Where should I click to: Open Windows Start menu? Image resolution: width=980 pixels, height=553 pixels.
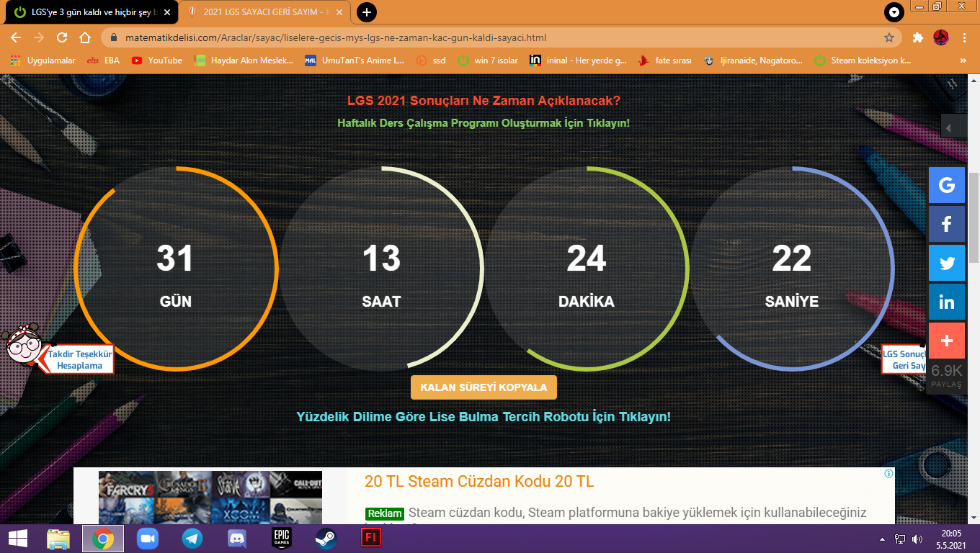click(17, 538)
